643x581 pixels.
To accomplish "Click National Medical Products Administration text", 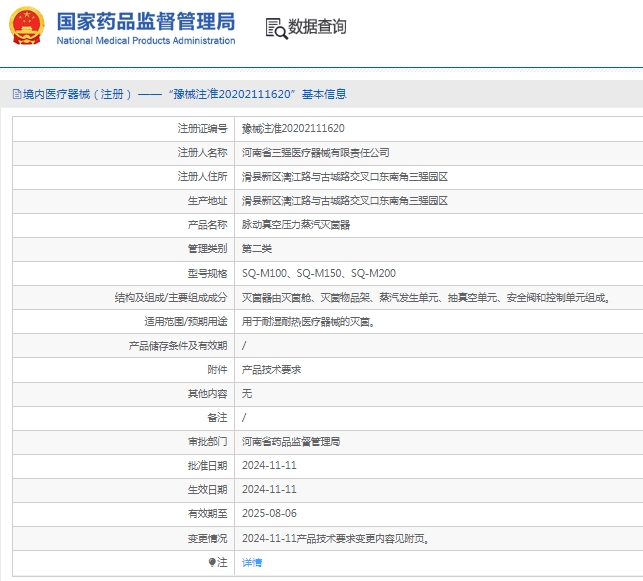I will coord(146,41).
